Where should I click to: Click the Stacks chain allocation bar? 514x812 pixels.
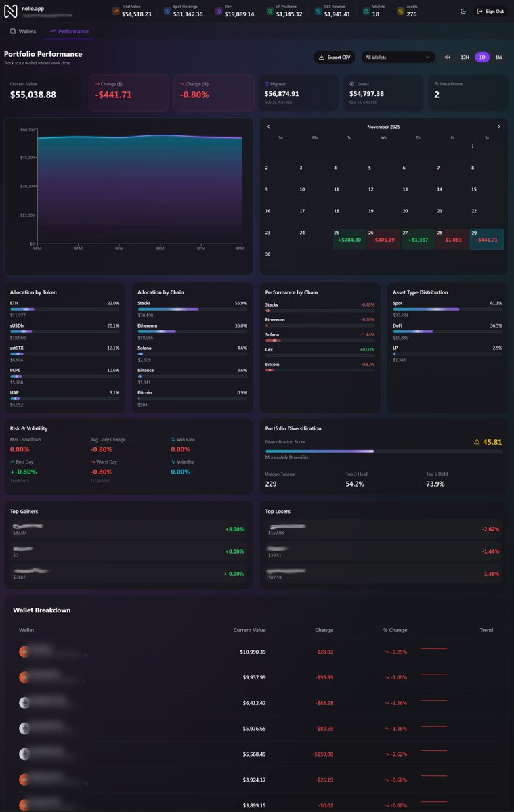tap(192, 309)
